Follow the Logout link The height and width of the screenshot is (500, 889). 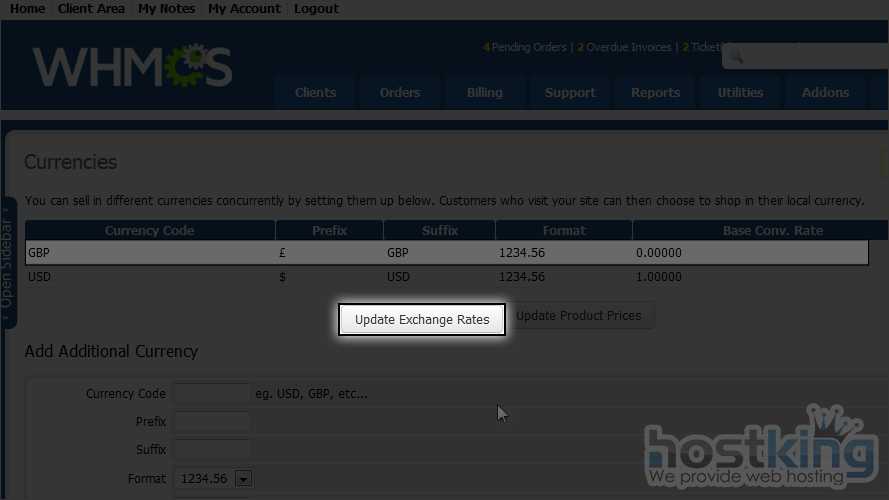[x=316, y=9]
